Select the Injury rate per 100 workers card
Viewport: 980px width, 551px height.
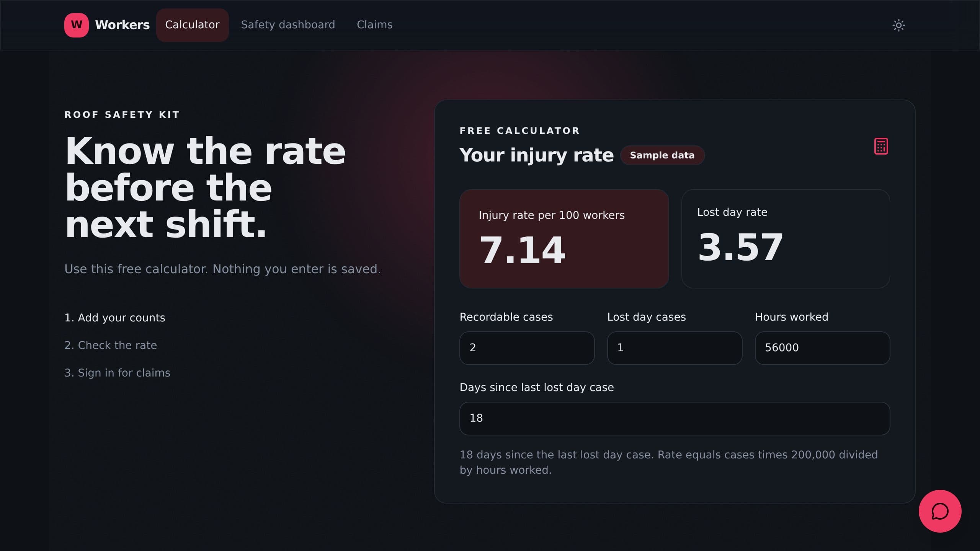tap(564, 239)
